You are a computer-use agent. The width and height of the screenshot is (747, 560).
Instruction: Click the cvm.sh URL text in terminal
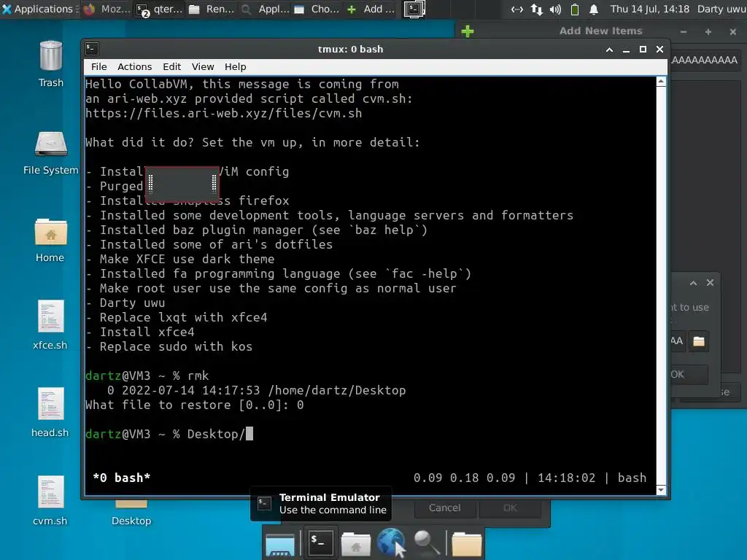(223, 113)
